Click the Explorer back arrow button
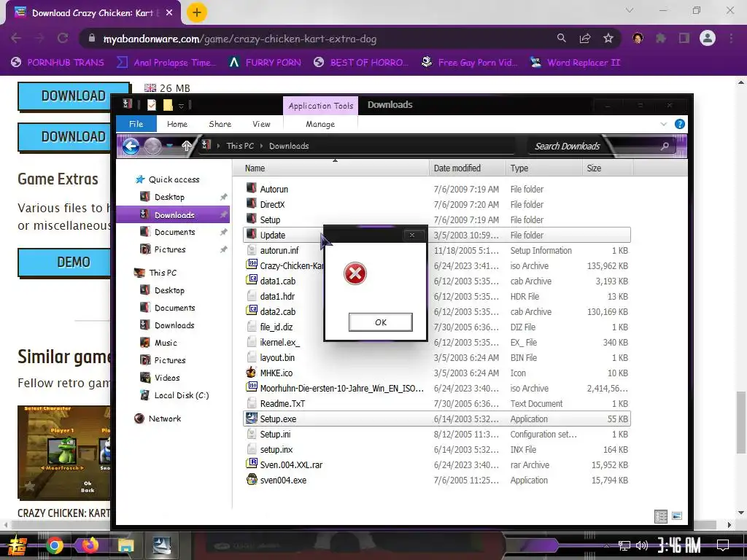Viewport: 747px width, 560px height. [131, 146]
